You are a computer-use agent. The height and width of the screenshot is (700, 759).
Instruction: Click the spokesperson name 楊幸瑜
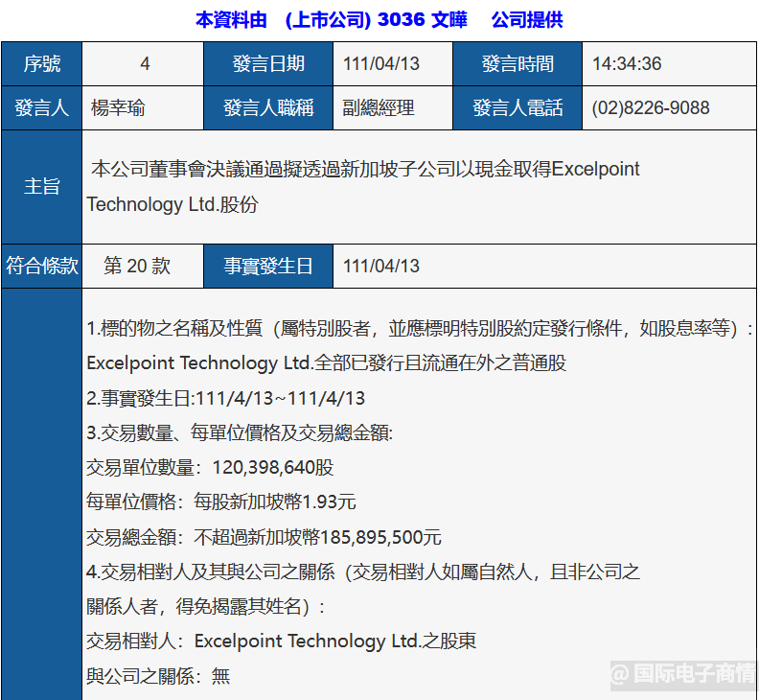[x=118, y=108]
